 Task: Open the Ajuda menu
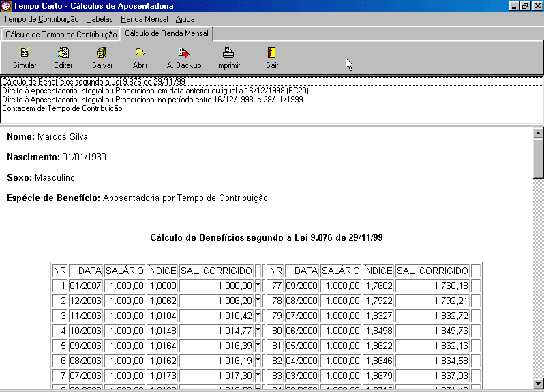tap(185, 19)
